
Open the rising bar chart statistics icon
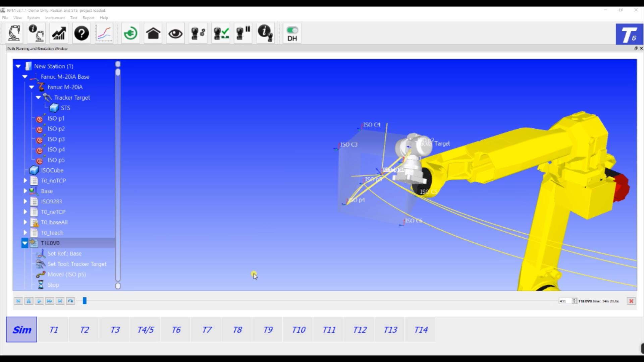coord(59,33)
